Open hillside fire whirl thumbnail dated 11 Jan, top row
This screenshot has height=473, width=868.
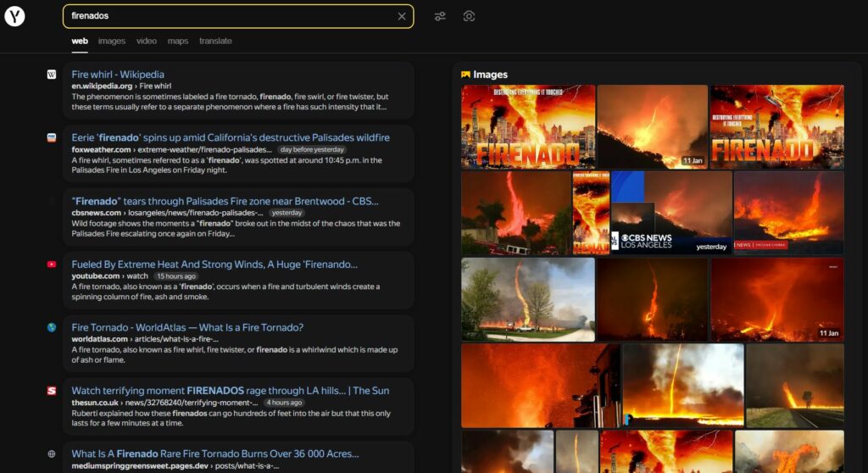(x=653, y=127)
